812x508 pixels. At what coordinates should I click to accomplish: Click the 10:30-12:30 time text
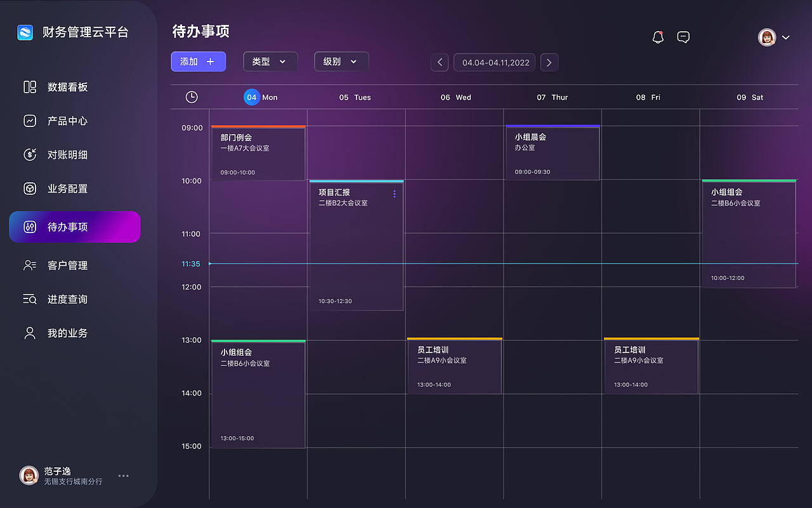[x=335, y=301]
